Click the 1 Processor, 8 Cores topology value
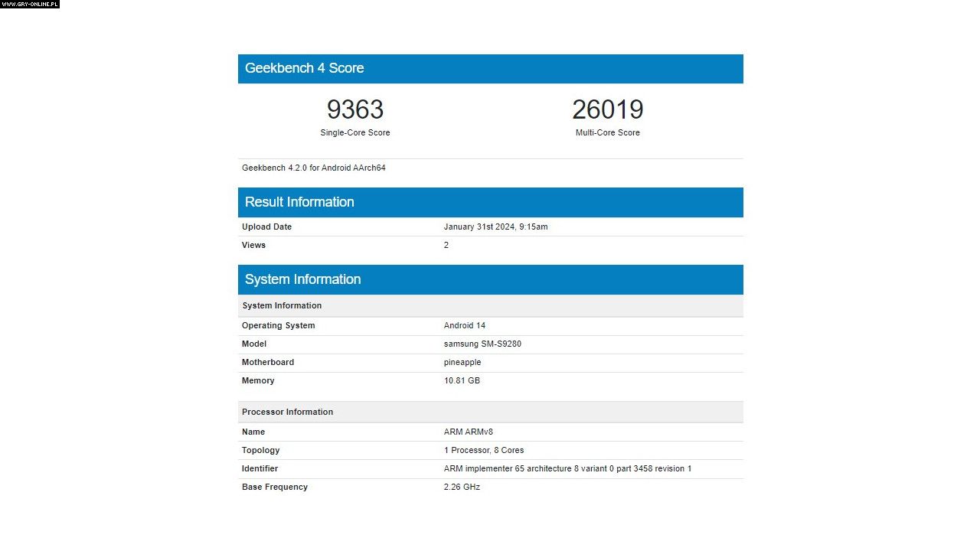 (x=484, y=451)
